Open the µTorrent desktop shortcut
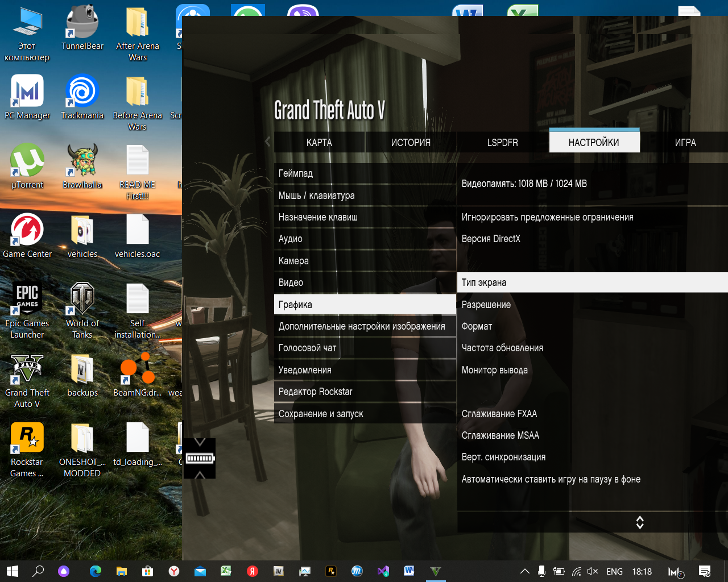Image resolution: width=728 pixels, height=582 pixels. 27,167
